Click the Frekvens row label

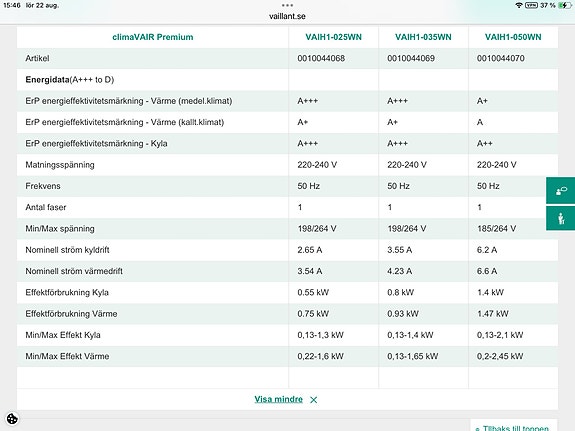[x=43, y=186]
